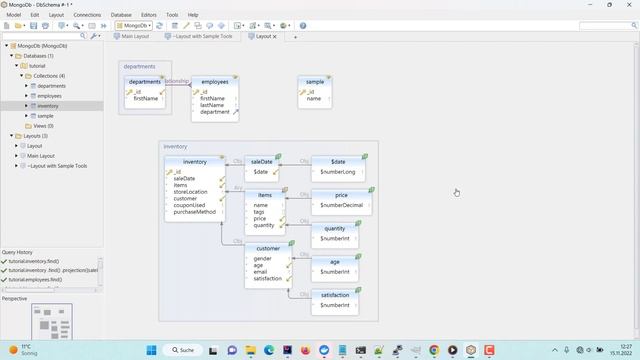The height and width of the screenshot is (360, 640).
Task: Open the Tools menu
Action: coord(172,15)
